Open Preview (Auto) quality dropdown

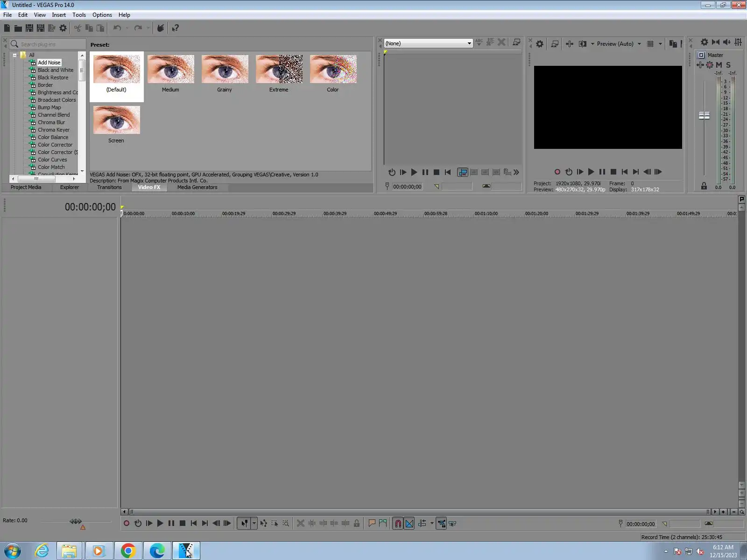coord(619,43)
